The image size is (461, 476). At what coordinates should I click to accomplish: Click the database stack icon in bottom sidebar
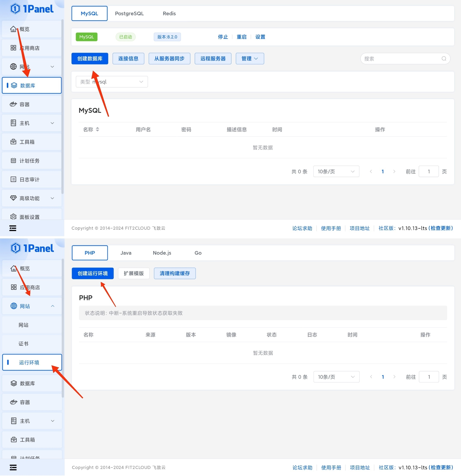click(x=14, y=383)
